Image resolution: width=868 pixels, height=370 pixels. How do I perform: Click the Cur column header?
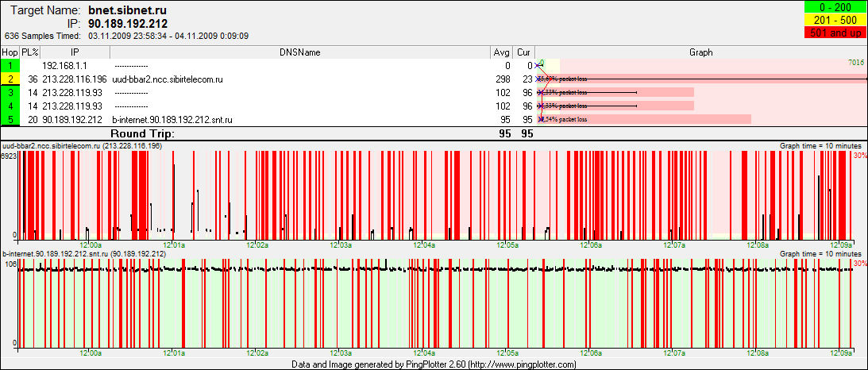pyautogui.click(x=523, y=52)
